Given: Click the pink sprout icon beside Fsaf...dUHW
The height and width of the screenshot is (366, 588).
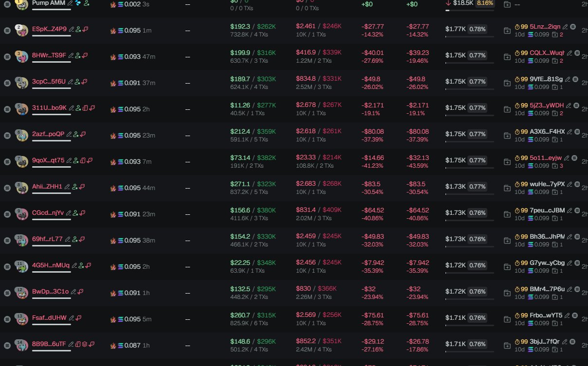Looking at the screenshot, I should (79, 318).
